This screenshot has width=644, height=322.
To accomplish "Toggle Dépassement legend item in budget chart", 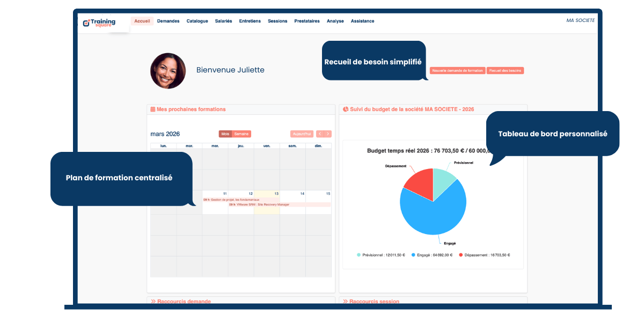I will [484, 255].
